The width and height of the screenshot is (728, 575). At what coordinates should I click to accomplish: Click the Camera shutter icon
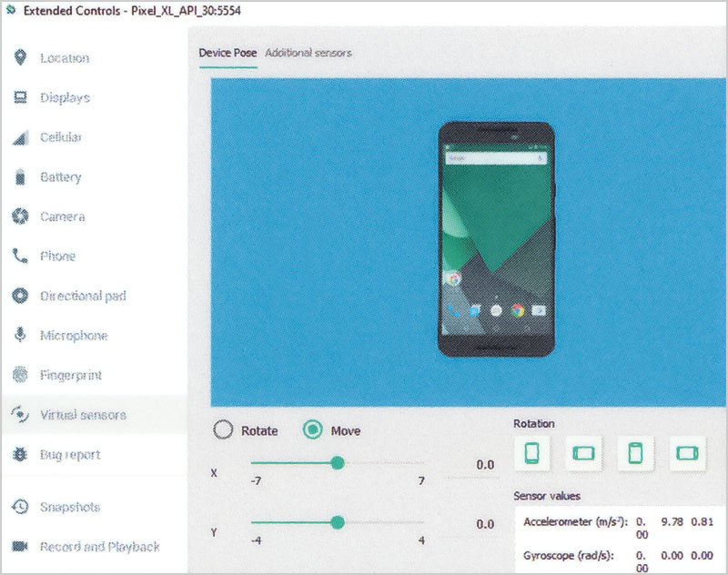pos(20,217)
